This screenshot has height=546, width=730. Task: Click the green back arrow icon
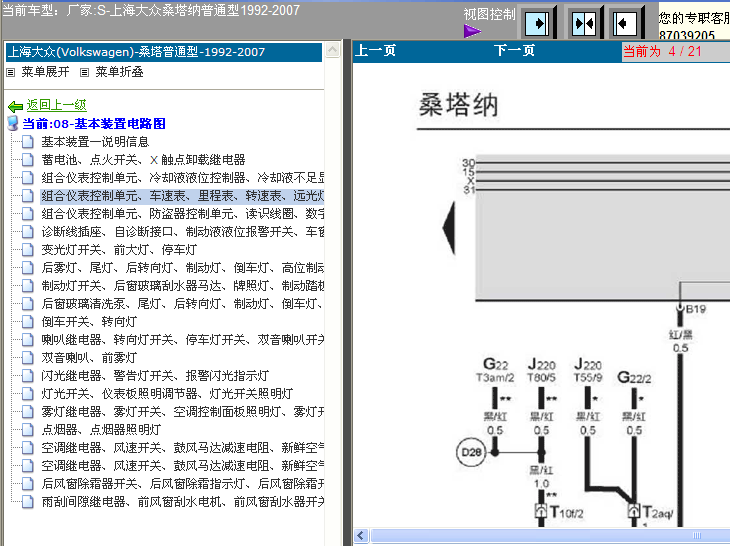pos(15,107)
